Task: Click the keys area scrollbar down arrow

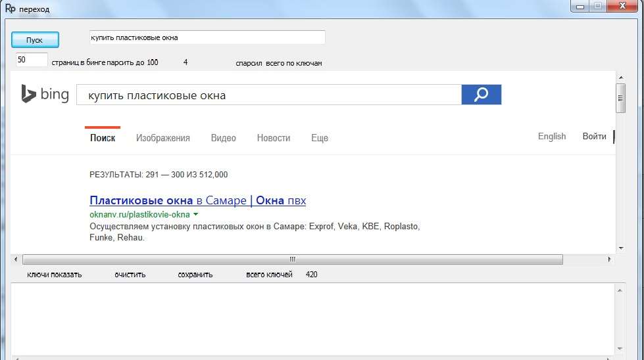Action: pyautogui.click(x=620, y=349)
